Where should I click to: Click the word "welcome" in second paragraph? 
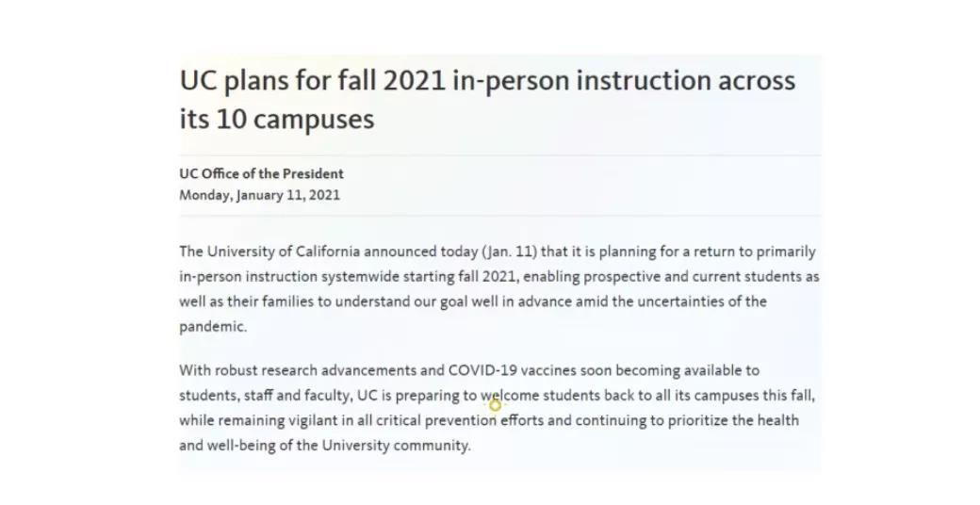[x=510, y=396]
